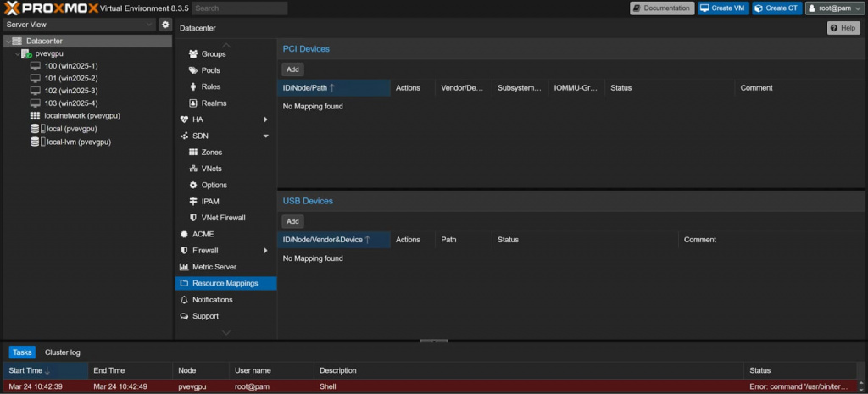Viewport: 868px width, 394px height.
Task: Click the IPAM signpost icon
Action: (x=193, y=202)
